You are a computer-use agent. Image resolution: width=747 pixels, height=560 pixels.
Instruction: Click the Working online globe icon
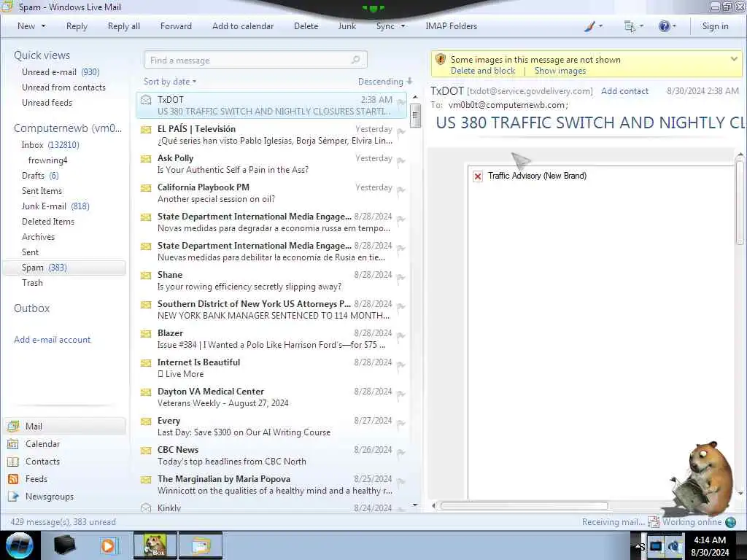pyautogui.click(x=730, y=522)
